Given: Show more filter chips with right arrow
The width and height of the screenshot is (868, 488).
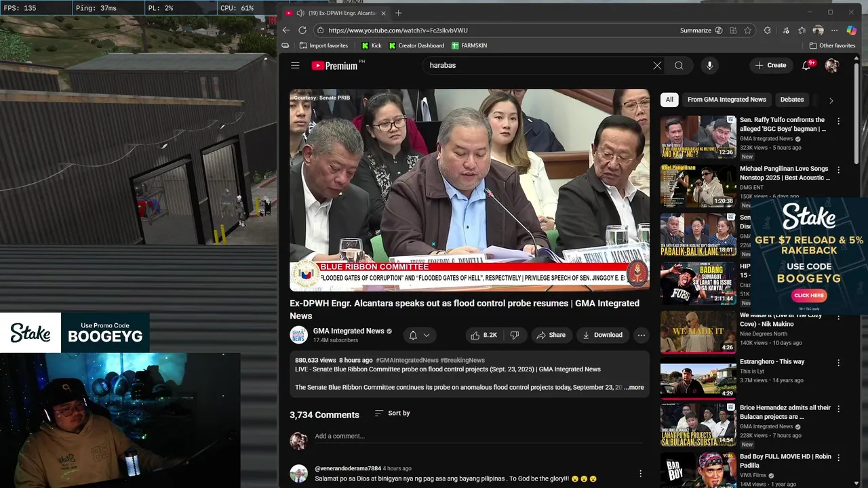Looking at the screenshot, I should coord(831,100).
